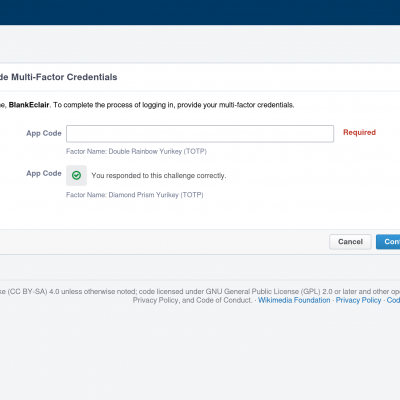The image size is (400, 400).
Task: Select the Double Rainbow Yurikey factor name text
Action: click(136, 151)
